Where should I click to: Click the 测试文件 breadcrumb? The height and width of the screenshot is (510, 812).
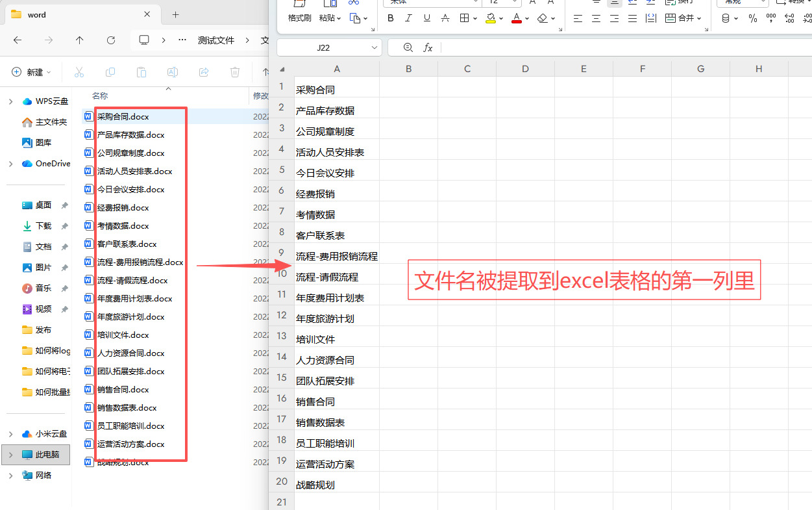[x=216, y=40]
